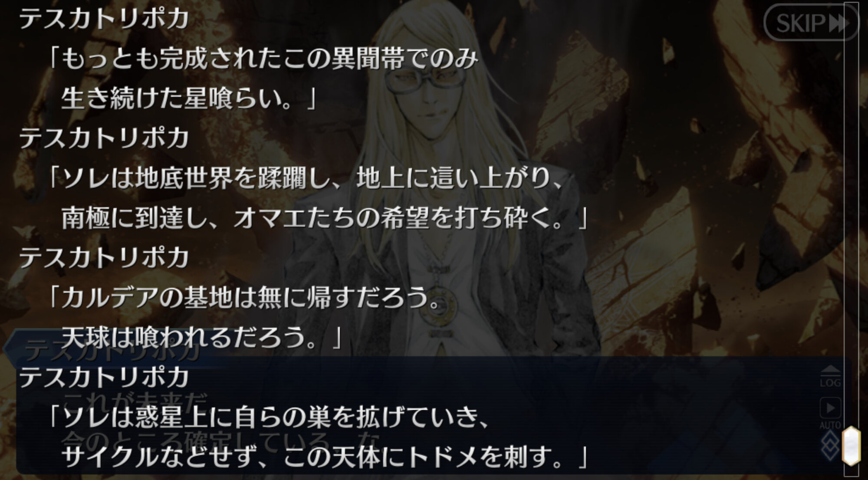Image resolution: width=868 pixels, height=480 pixels.
Task: Click the AUTO text label
Action: click(830, 425)
